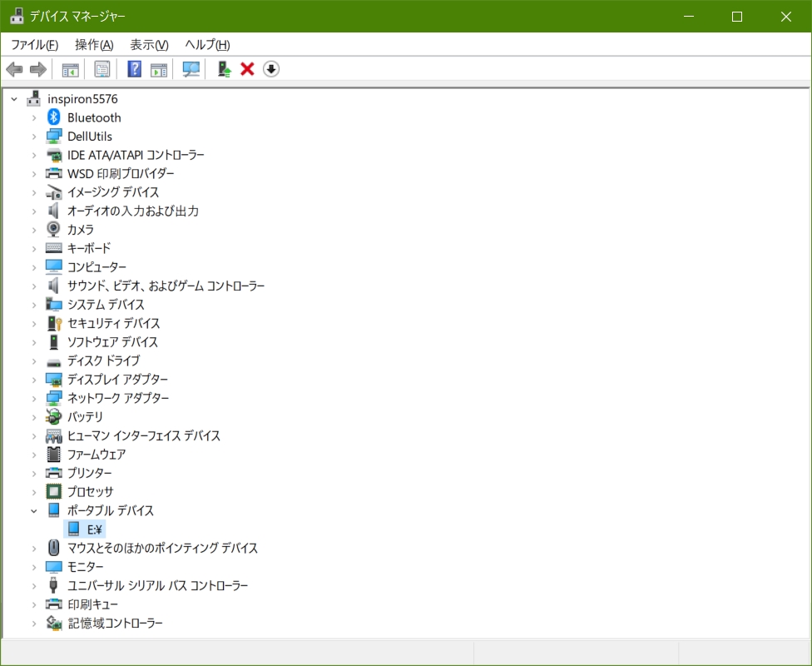Image resolution: width=812 pixels, height=666 pixels.
Task: Select the Bluetooth category icon
Action: click(x=54, y=117)
